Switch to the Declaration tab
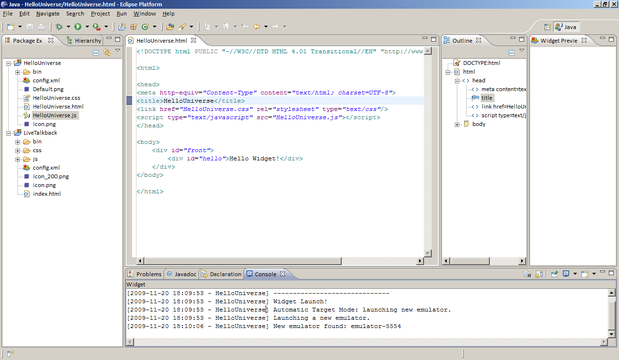Screen dimensions: 619x360 coord(221,274)
